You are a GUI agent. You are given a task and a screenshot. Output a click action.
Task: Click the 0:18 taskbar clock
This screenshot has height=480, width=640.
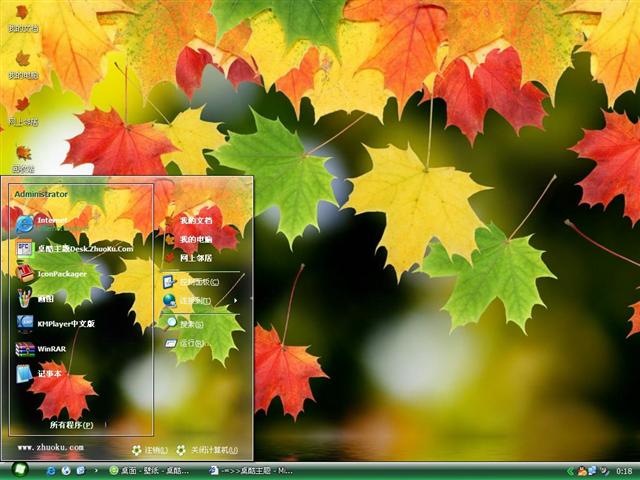coord(624,471)
